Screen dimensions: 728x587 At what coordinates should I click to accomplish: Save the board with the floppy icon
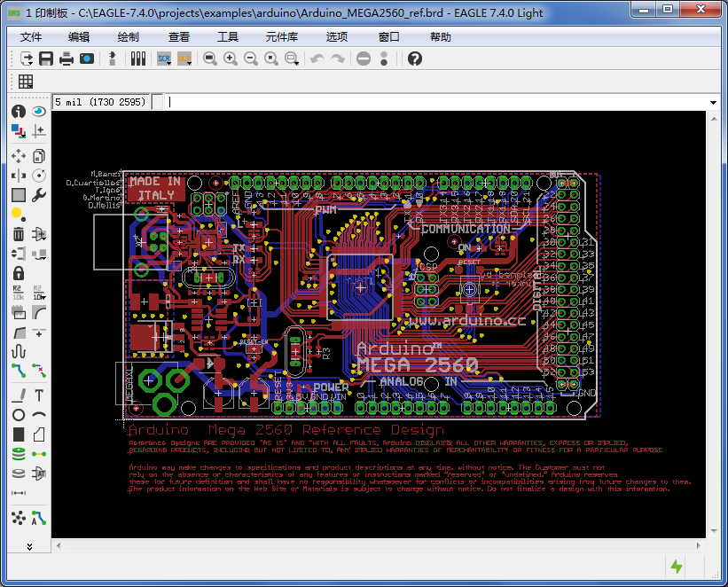click(x=46, y=59)
